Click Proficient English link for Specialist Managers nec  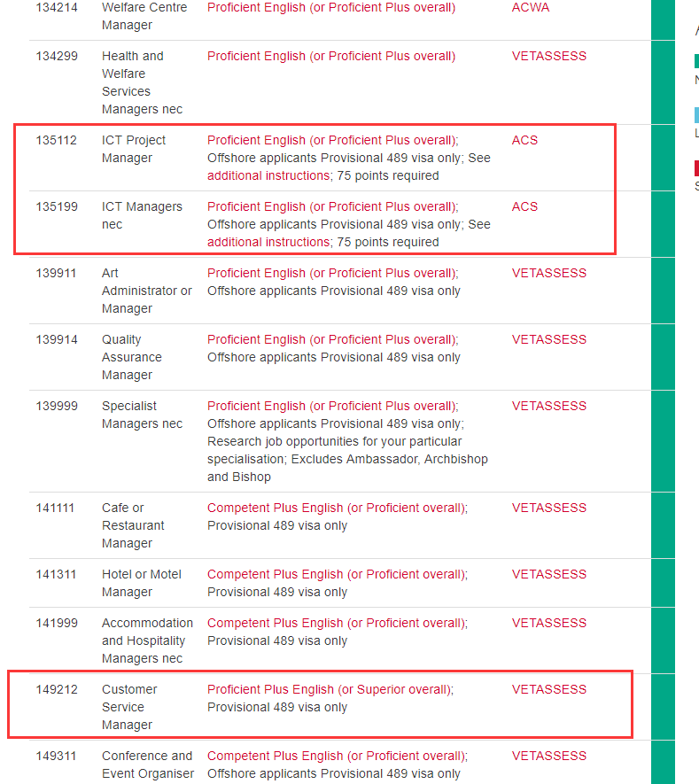[x=332, y=406]
